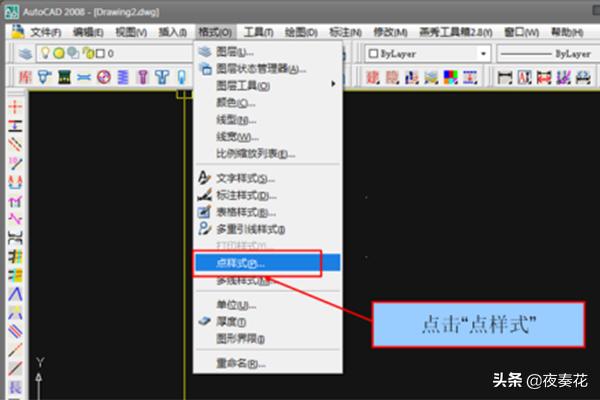
Task: Choose 重命名(R)... menu entry
Action: [268, 363]
